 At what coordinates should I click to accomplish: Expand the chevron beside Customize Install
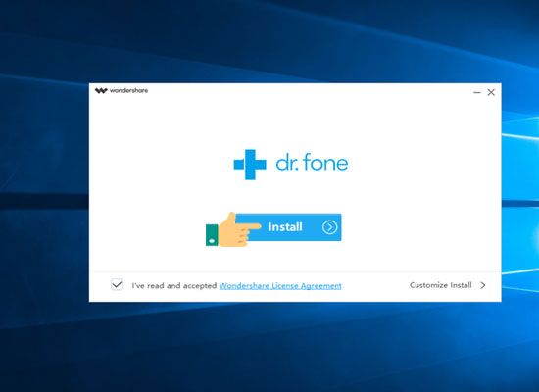483,285
